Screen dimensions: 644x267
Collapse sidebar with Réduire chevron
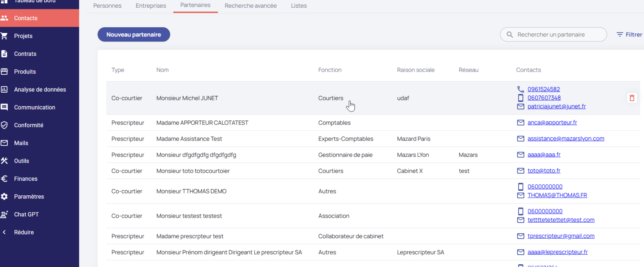coord(5,232)
